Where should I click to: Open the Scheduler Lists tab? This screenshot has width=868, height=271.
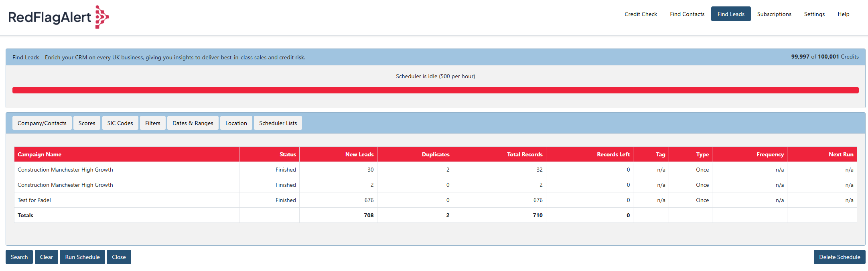[x=278, y=123]
